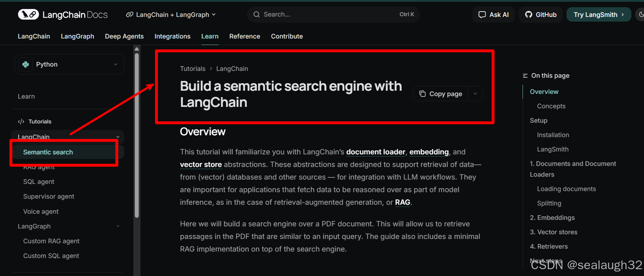Click the Tutorials breadcrumb link
Viewport: 644px width, 276px height.
pyautogui.click(x=193, y=69)
